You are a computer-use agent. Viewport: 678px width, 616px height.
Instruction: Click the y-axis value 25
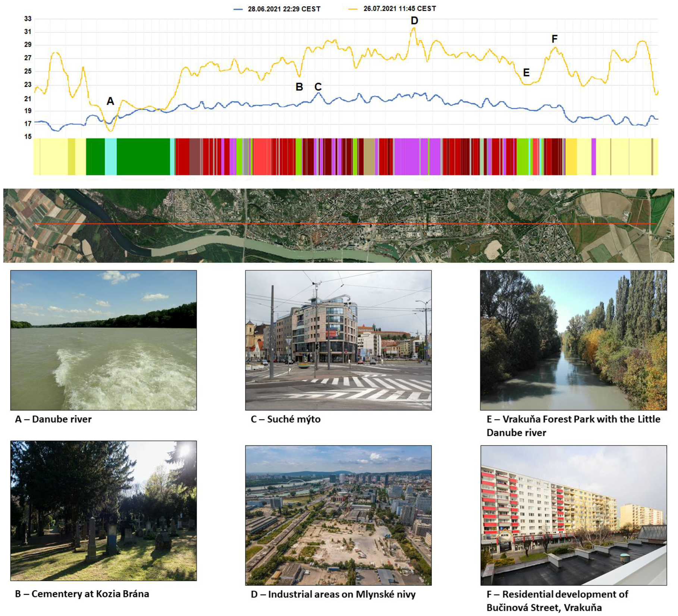(x=28, y=71)
